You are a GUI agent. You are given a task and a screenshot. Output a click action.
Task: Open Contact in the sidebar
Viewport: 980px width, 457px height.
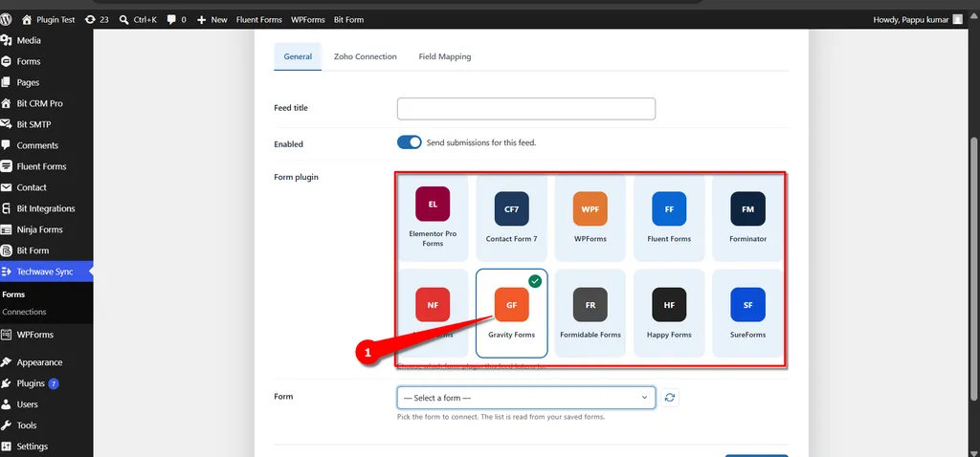pyautogui.click(x=46, y=187)
